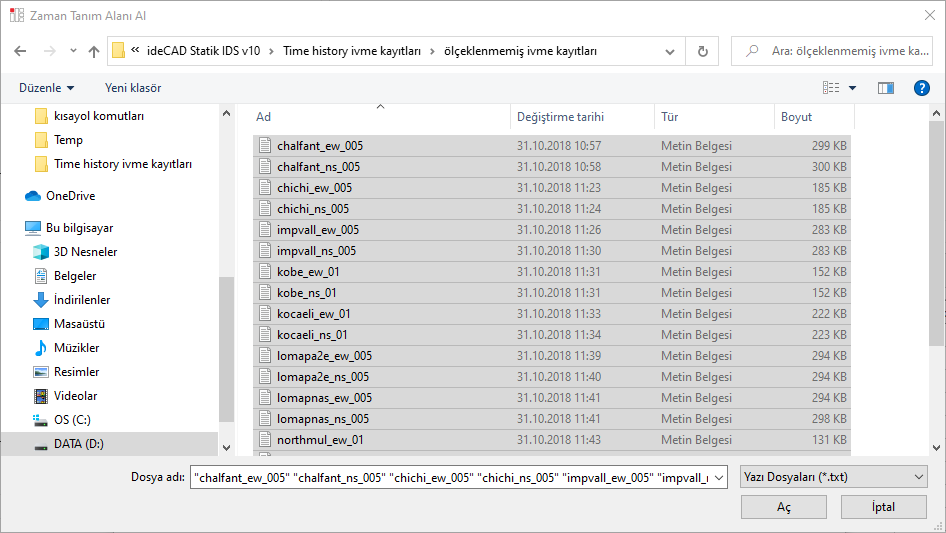Viewport: 946px width, 533px height.
Task: Select the kobe_ew_01 file
Action: pos(308,272)
